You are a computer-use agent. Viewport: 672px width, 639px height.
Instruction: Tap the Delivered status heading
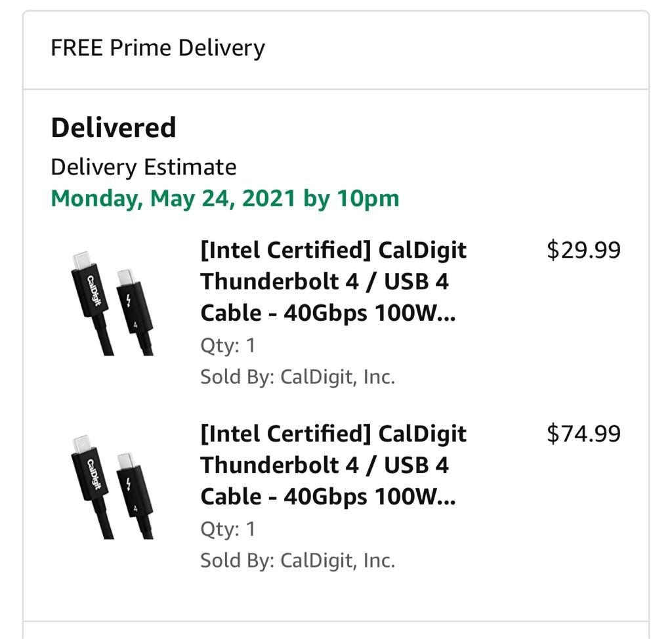pyautogui.click(x=114, y=127)
